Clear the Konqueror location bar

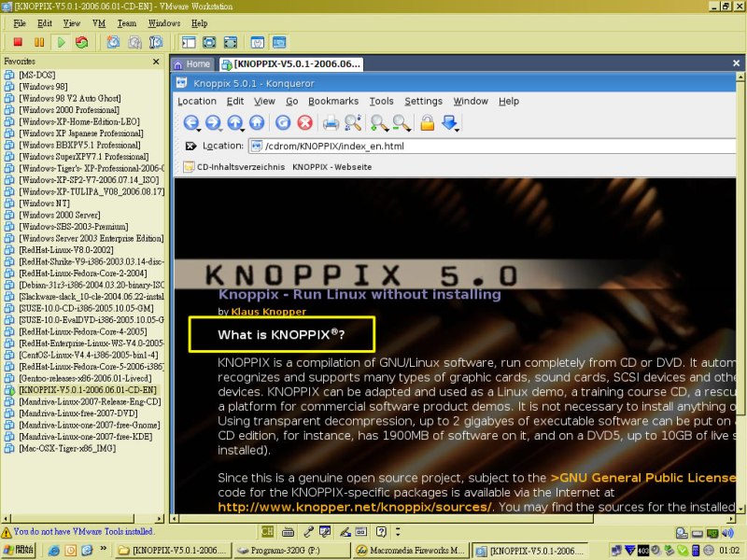190,146
